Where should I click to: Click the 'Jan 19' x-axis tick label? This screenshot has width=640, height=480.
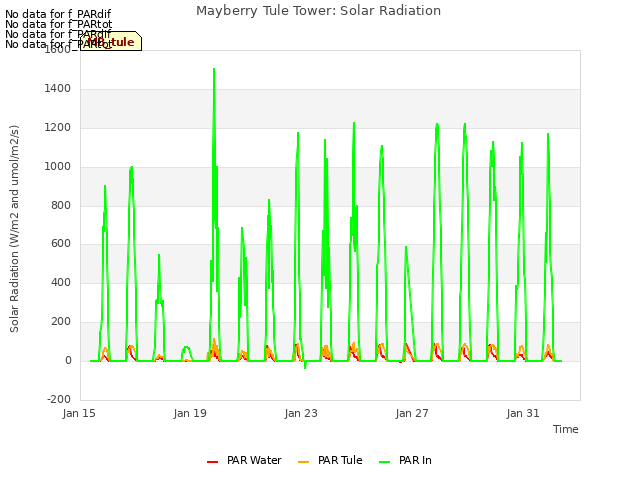pyautogui.click(x=190, y=413)
